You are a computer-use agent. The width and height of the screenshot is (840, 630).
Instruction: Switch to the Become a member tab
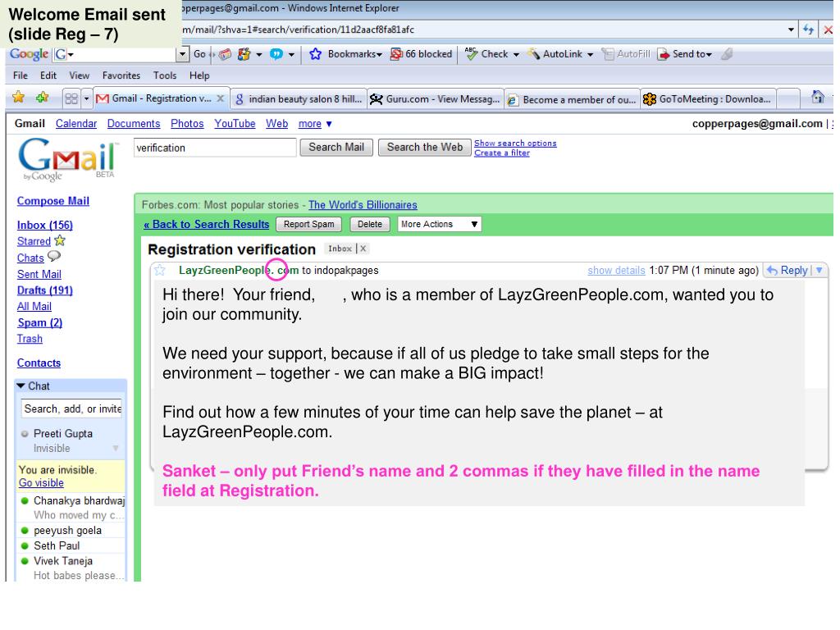click(x=572, y=99)
